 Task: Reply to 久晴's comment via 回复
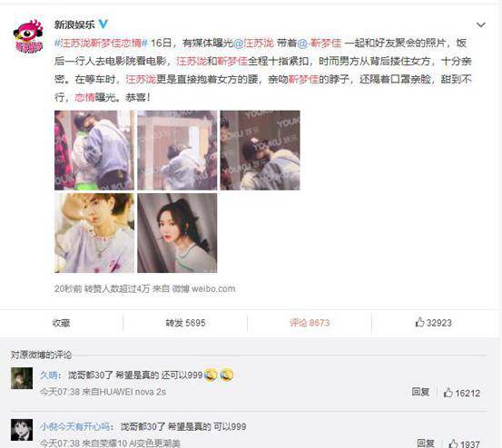(420, 392)
